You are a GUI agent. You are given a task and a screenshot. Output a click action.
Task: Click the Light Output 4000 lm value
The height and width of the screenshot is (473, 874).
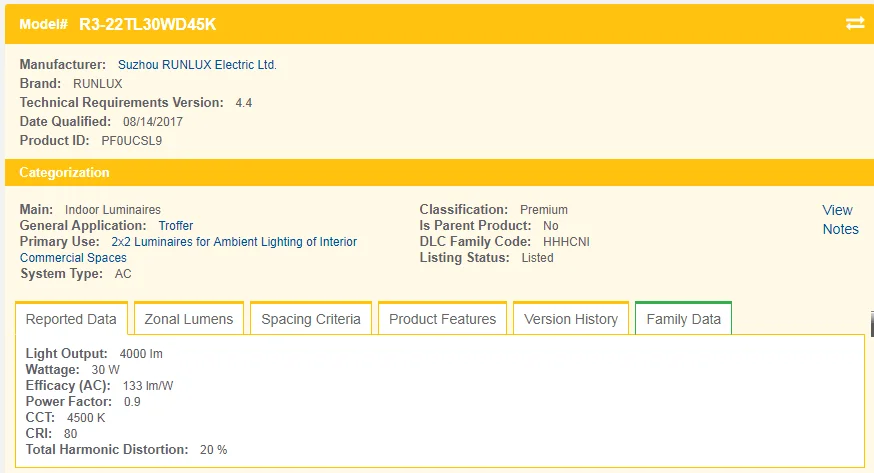(x=141, y=354)
